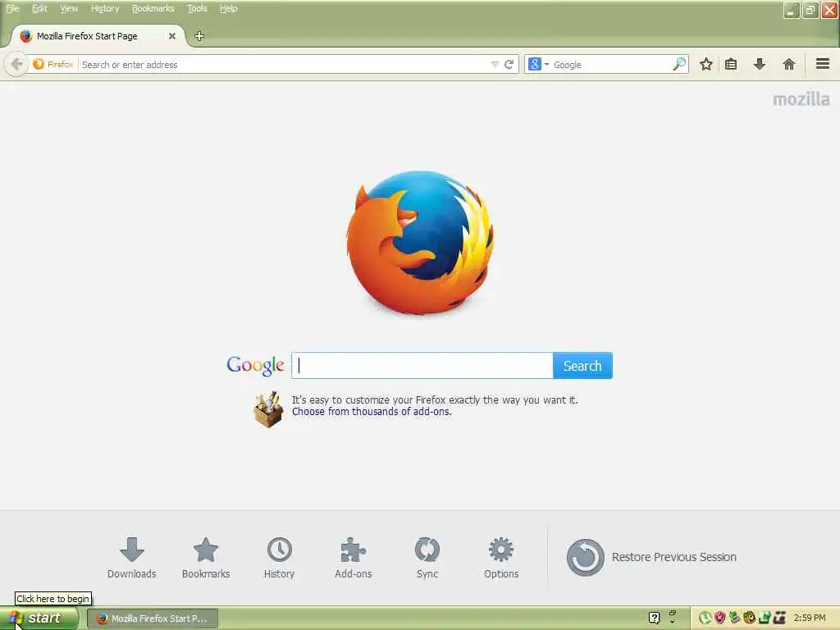The width and height of the screenshot is (840, 630).
Task: Click the Windows start button
Action: (x=38, y=619)
